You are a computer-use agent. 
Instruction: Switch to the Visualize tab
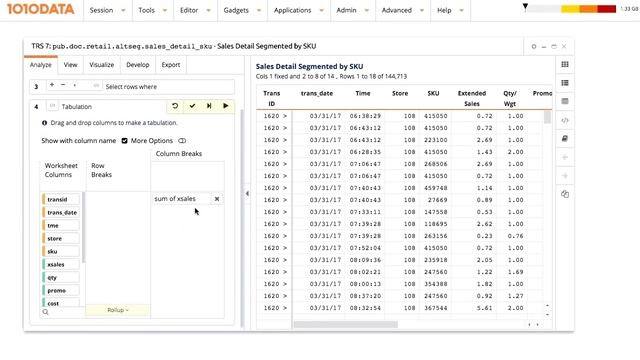click(x=102, y=65)
